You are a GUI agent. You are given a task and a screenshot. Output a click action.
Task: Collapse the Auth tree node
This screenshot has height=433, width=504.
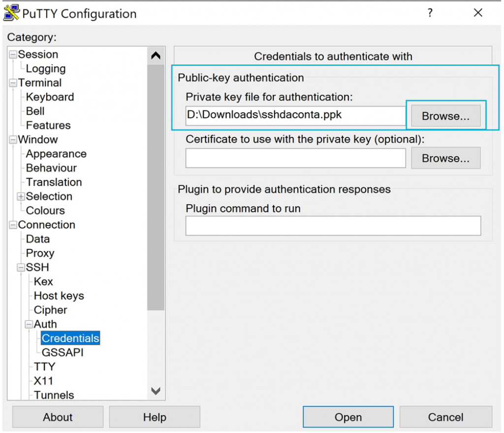coord(29,324)
